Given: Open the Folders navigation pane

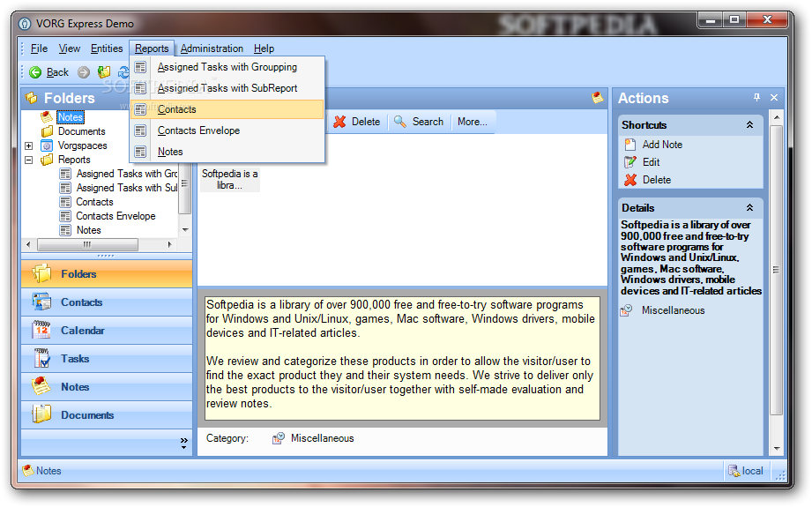Looking at the screenshot, I should 107,274.
